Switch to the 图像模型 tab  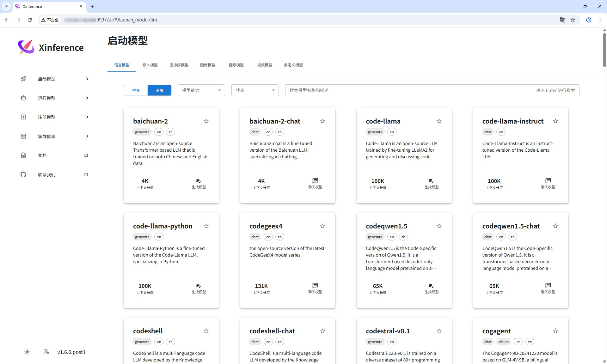point(207,65)
